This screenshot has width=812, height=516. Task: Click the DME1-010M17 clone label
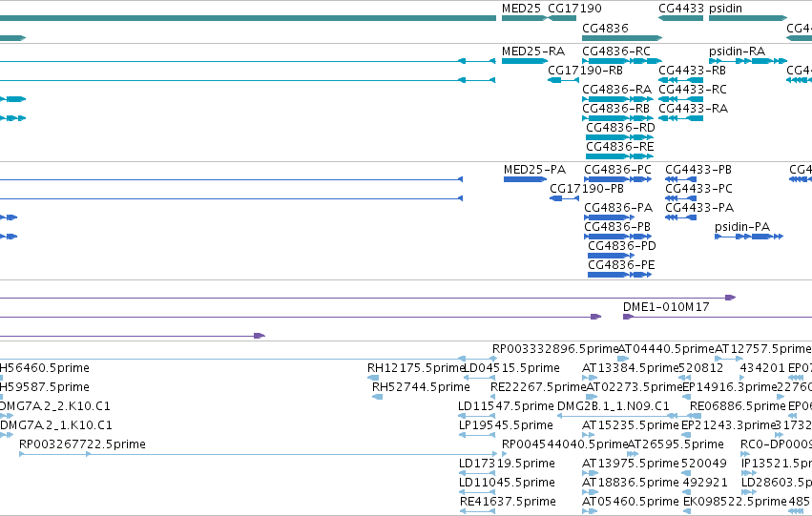click(666, 307)
